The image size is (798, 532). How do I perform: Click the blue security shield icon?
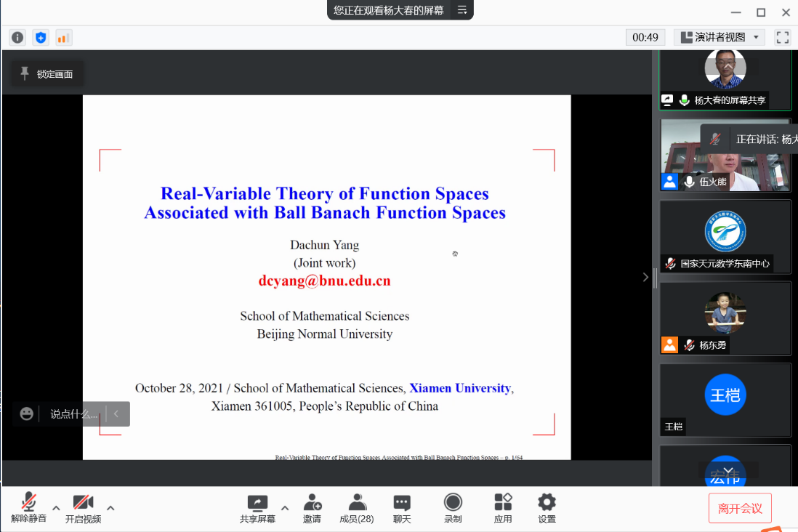[x=41, y=38]
